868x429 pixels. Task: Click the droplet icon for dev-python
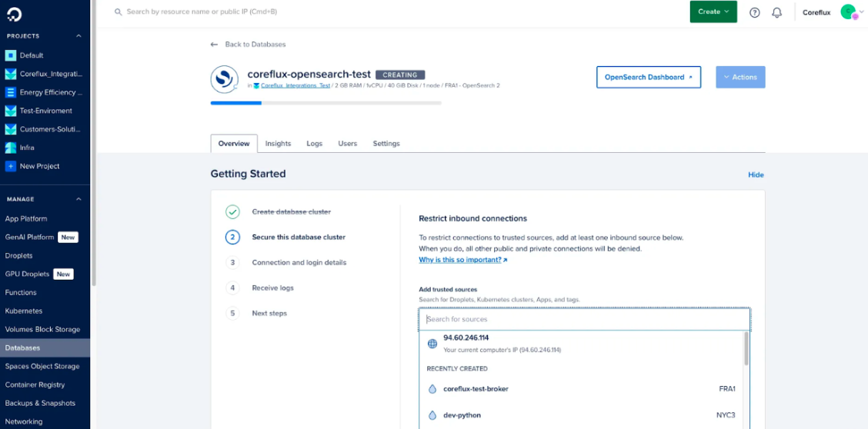[432, 415]
